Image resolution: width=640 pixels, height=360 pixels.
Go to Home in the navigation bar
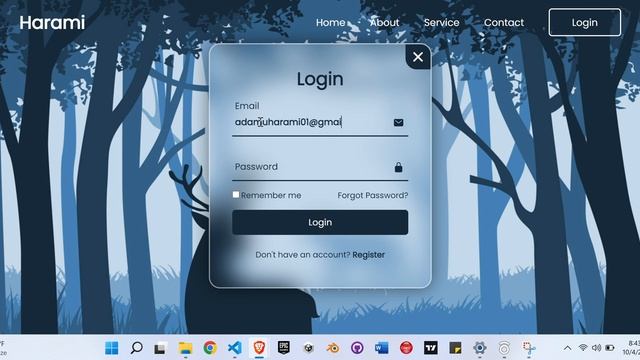click(x=331, y=23)
